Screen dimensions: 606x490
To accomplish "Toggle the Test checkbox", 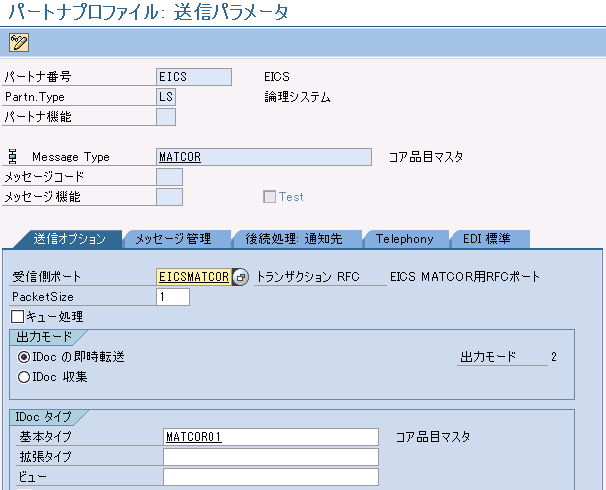I will (x=268, y=197).
